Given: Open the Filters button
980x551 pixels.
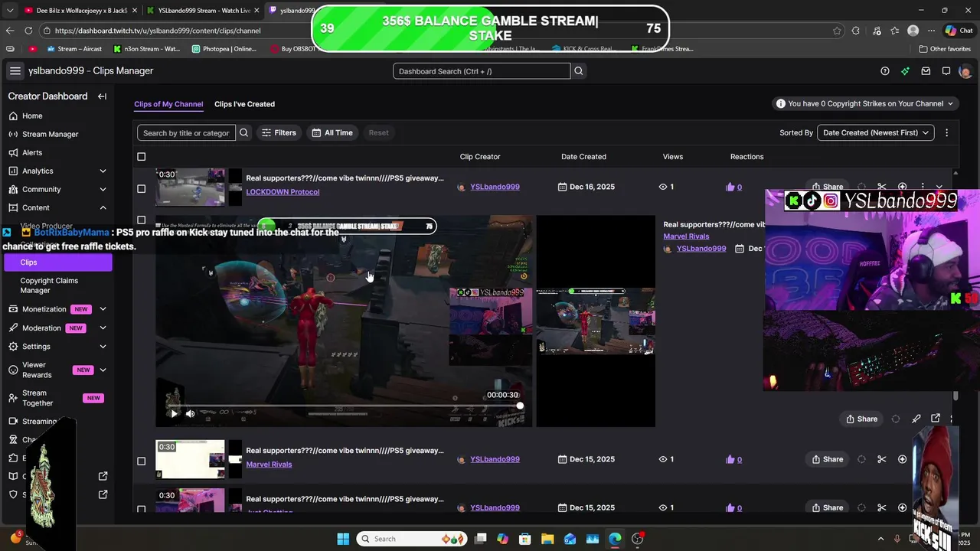Looking at the screenshot, I should (279, 132).
